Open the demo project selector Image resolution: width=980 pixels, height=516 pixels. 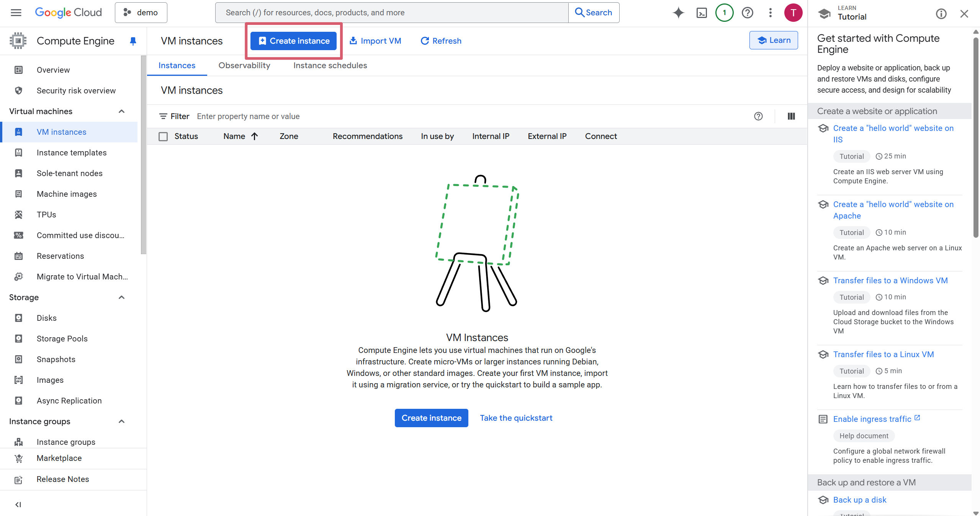(x=141, y=13)
